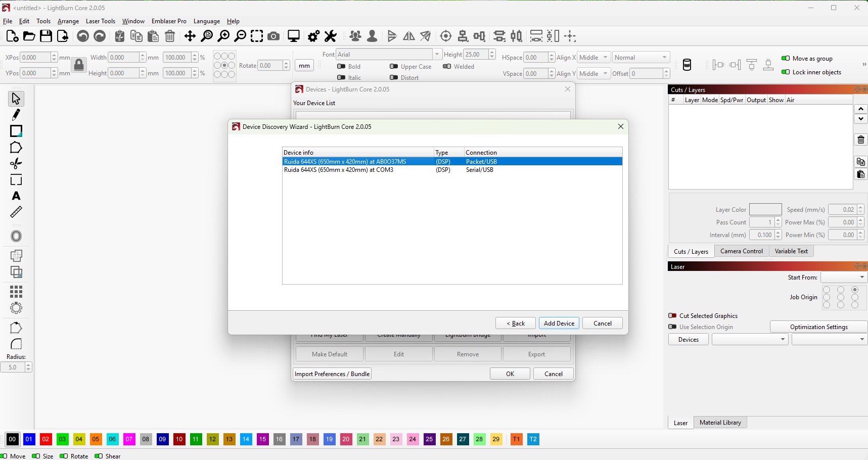Open the Align X Middle dropdown
This screenshot has width=868, height=460.
[x=593, y=58]
